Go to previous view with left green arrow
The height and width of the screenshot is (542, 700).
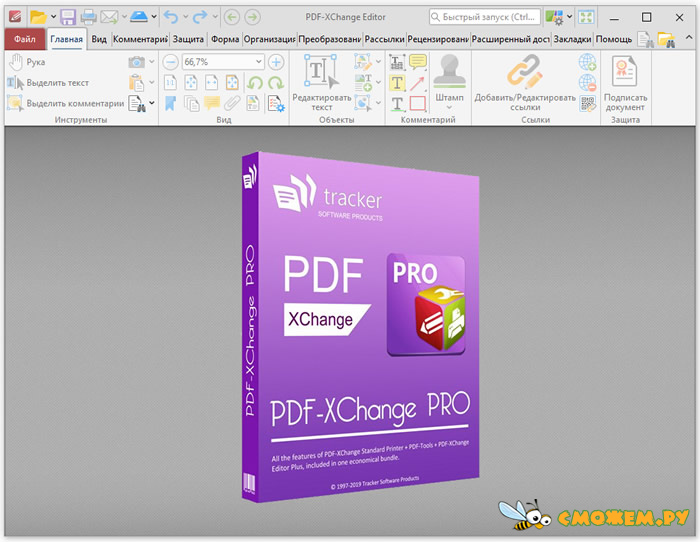coord(232,17)
